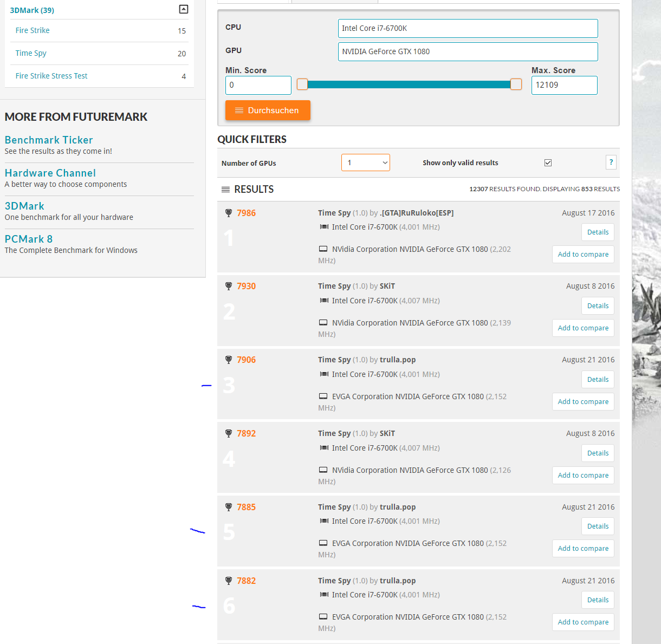The image size is (661, 644).
Task: Click the CPU chip icon in result 1
Action: (324, 227)
